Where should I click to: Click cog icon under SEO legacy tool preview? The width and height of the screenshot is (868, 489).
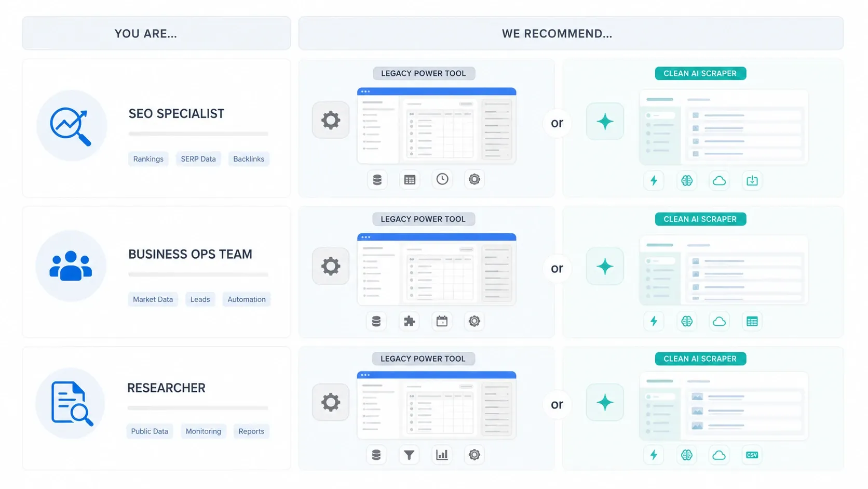[474, 179]
